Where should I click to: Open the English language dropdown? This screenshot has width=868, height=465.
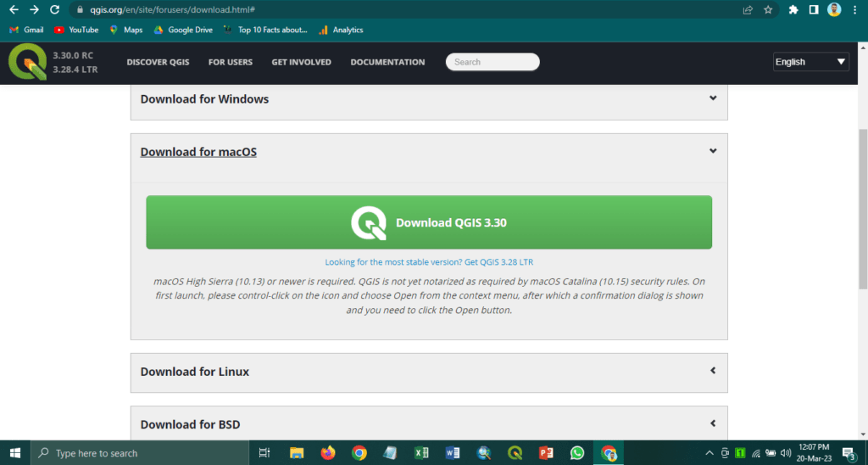(x=811, y=62)
